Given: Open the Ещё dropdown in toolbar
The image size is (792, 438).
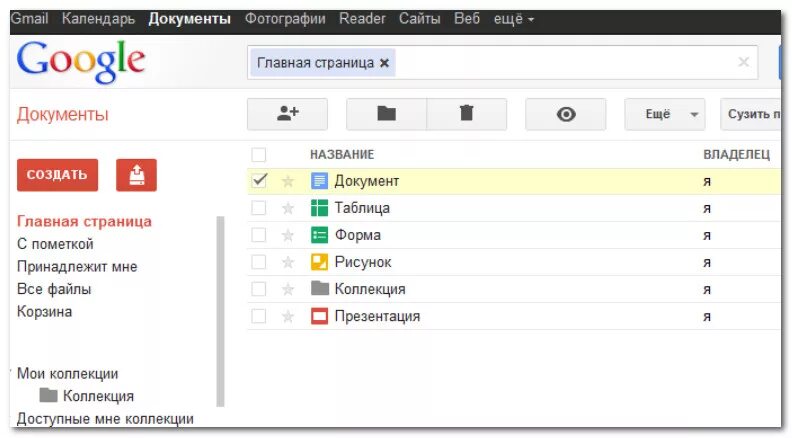Looking at the screenshot, I should (665, 114).
